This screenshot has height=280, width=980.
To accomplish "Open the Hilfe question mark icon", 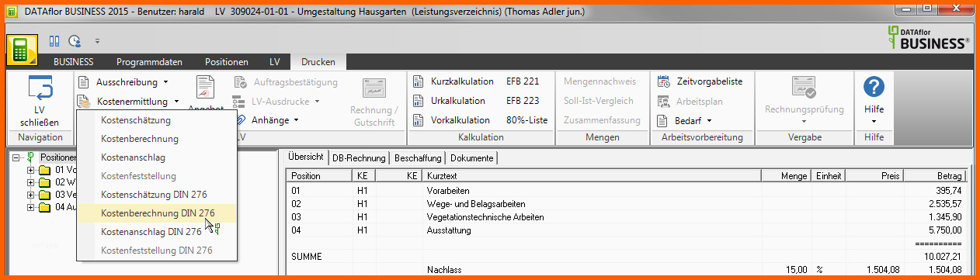I will (x=874, y=87).
